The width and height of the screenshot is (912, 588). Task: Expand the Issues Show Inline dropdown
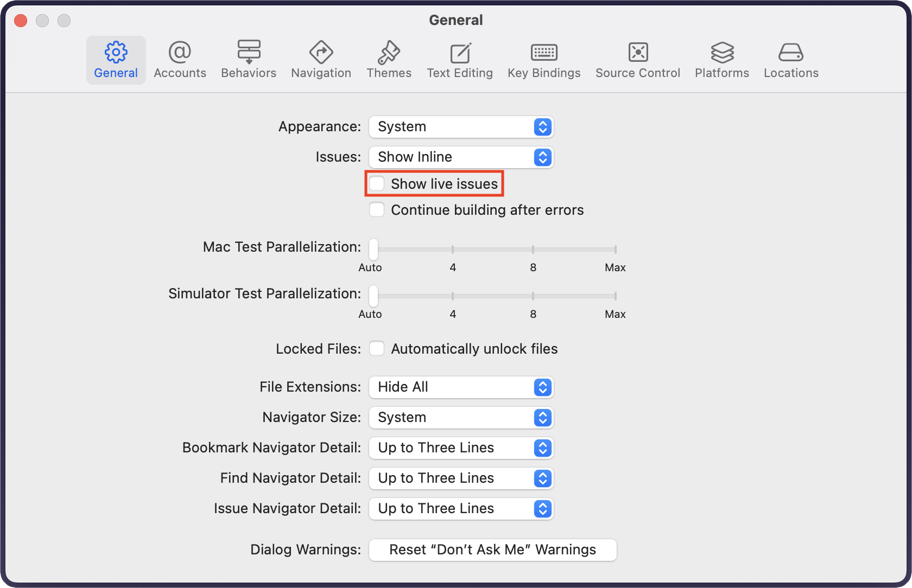coord(461,157)
